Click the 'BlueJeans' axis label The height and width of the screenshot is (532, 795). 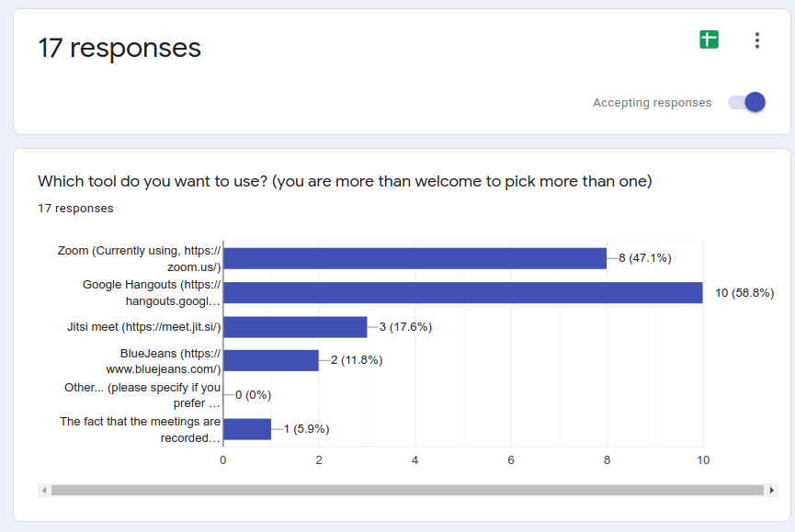pos(164,361)
